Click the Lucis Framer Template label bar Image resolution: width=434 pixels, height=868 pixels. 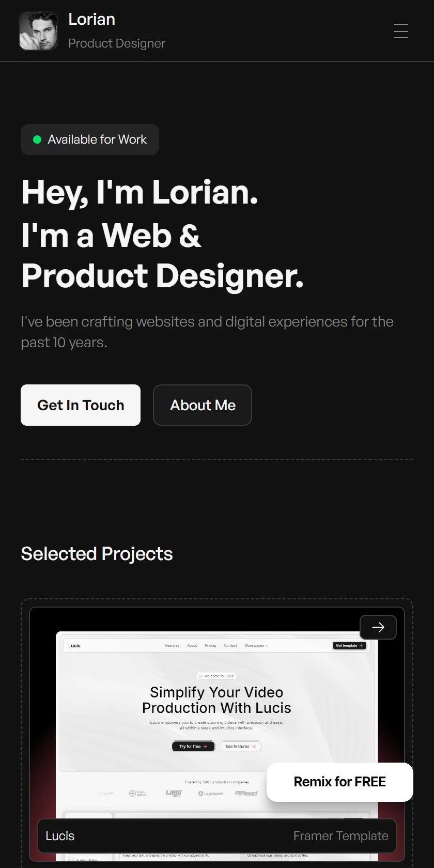pos(217,836)
